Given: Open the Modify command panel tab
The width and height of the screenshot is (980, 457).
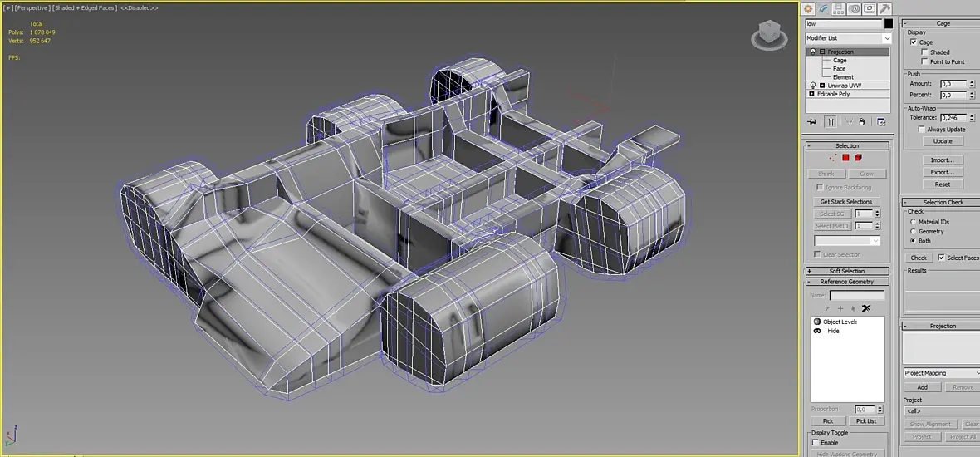Looking at the screenshot, I should 824,9.
